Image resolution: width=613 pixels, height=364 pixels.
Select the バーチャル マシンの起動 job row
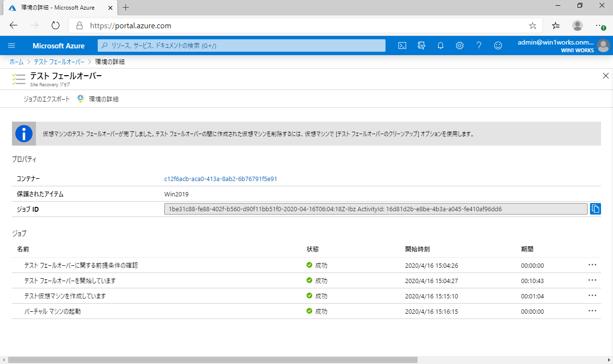[306, 311]
